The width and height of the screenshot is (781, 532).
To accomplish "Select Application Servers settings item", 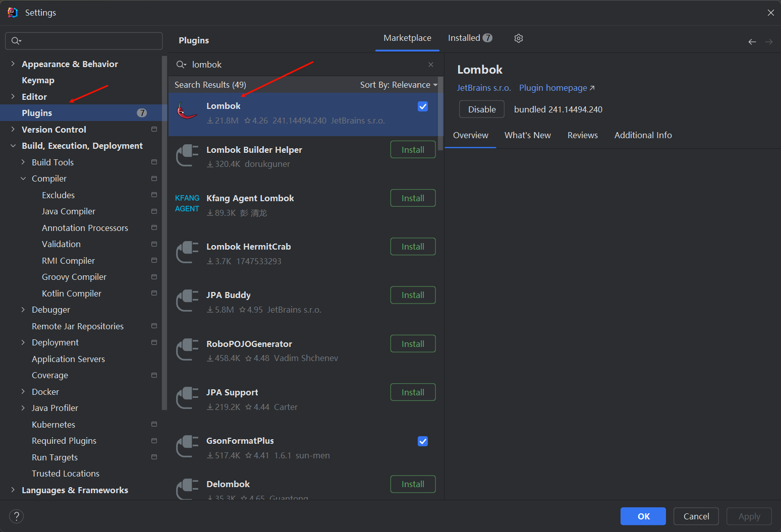I will pyautogui.click(x=68, y=359).
